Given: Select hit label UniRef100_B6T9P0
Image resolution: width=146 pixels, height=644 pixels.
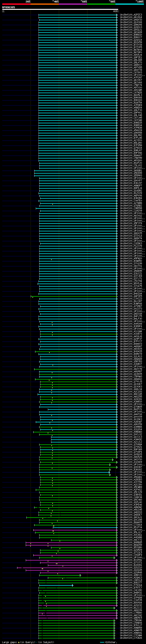Looking at the screenshot, I should pos(131,52).
